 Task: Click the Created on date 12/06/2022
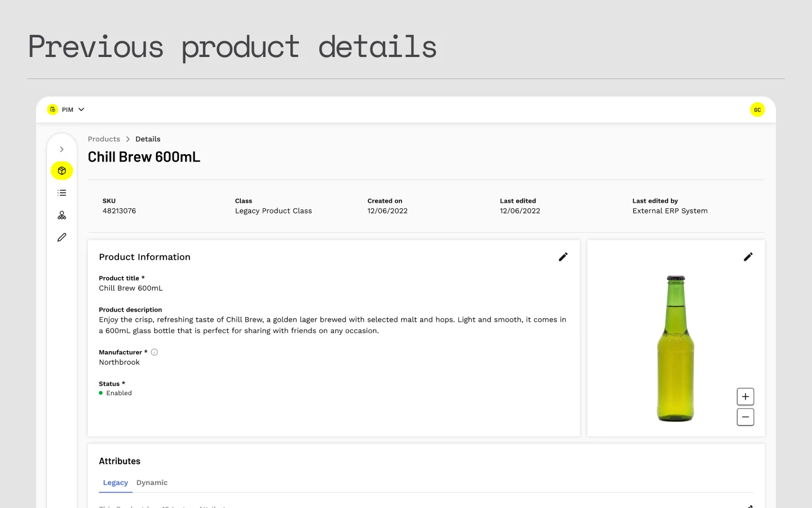(387, 211)
